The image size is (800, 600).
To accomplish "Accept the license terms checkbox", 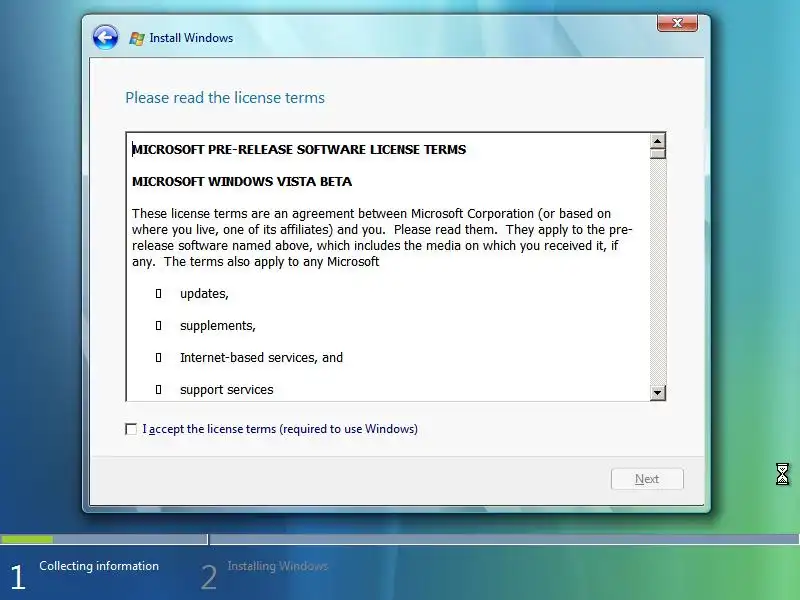I will pyautogui.click(x=131, y=429).
